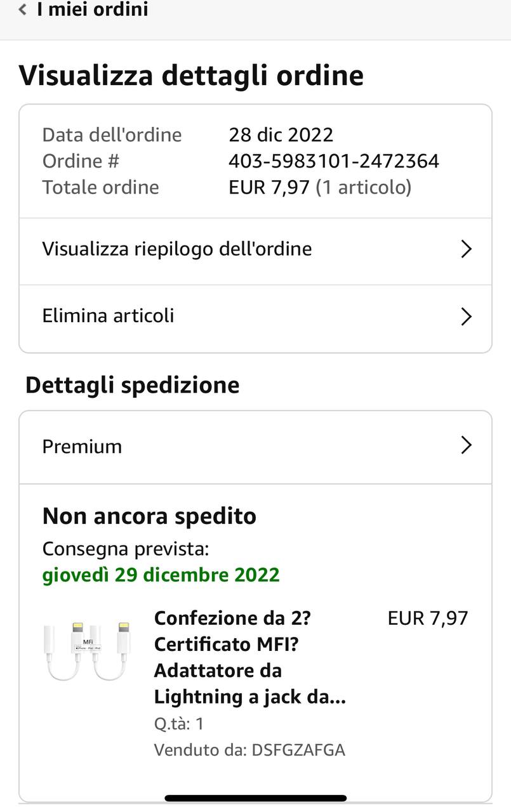Tap order number 403-5983101-2472364
This screenshot has height=812, width=511.
[334, 161]
